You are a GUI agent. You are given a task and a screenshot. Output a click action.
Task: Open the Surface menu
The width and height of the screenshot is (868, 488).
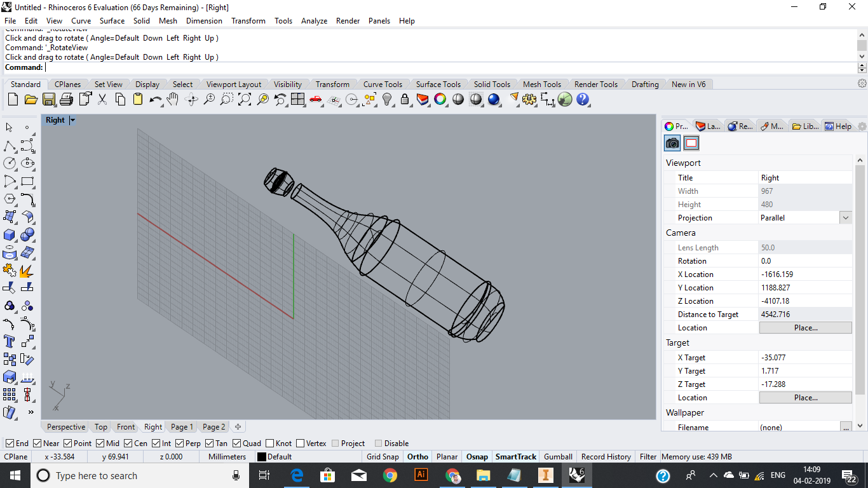click(112, 21)
